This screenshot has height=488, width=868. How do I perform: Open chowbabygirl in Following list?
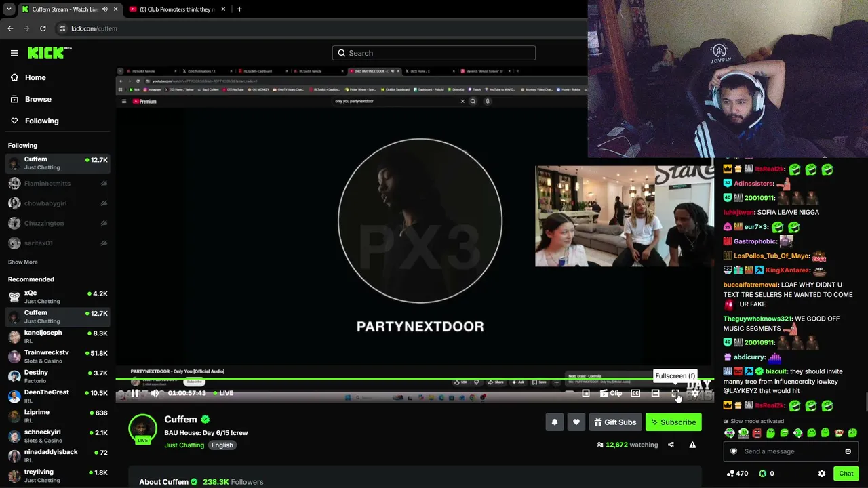click(x=58, y=203)
